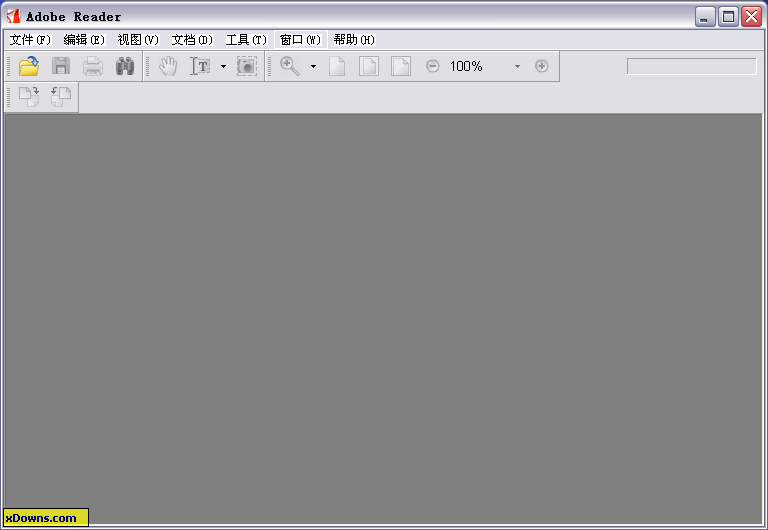Click the empty search field in toolbar
Screen dimensions: 768x530
(x=692, y=67)
